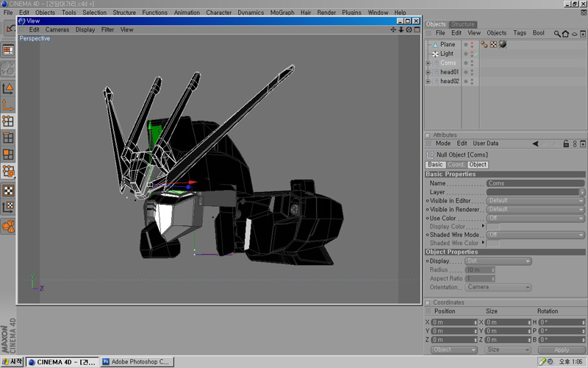Click the dark sphere tag on Plane object

503,44
